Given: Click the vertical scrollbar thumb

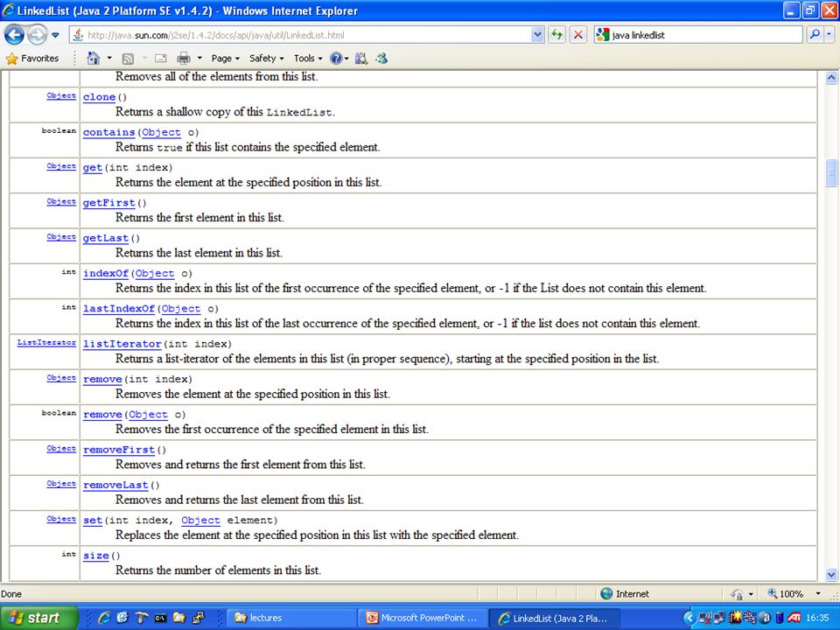Looking at the screenshot, I should 831,173.
